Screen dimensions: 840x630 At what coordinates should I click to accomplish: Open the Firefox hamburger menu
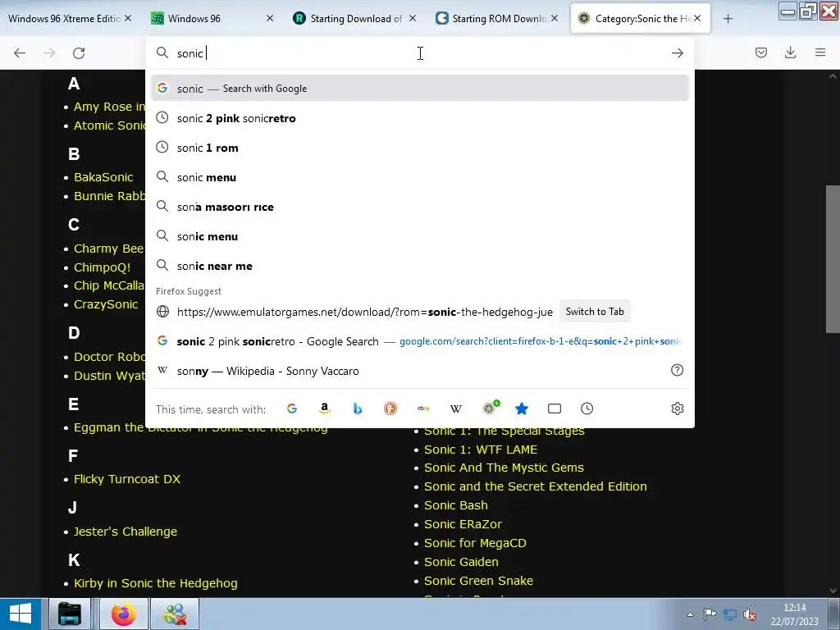(x=820, y=52)
